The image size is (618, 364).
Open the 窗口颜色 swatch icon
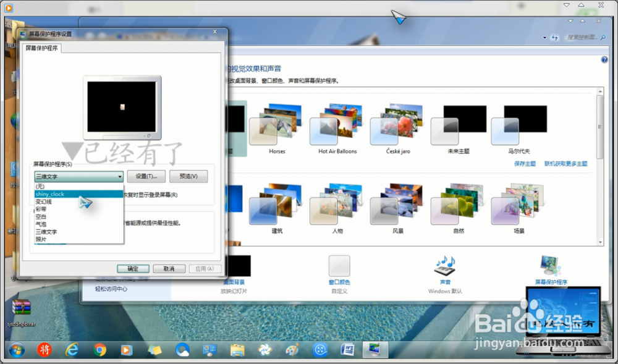(x=339, y=266)
